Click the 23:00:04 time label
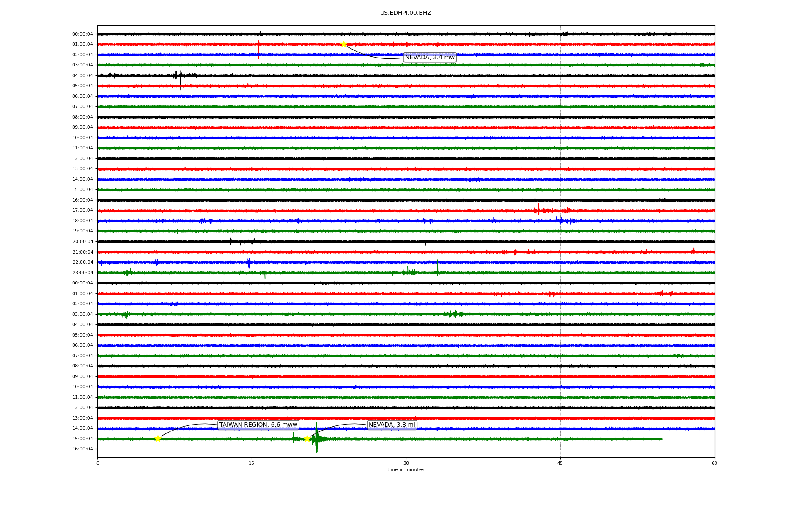The image size is (812, 508). point(82,273)
